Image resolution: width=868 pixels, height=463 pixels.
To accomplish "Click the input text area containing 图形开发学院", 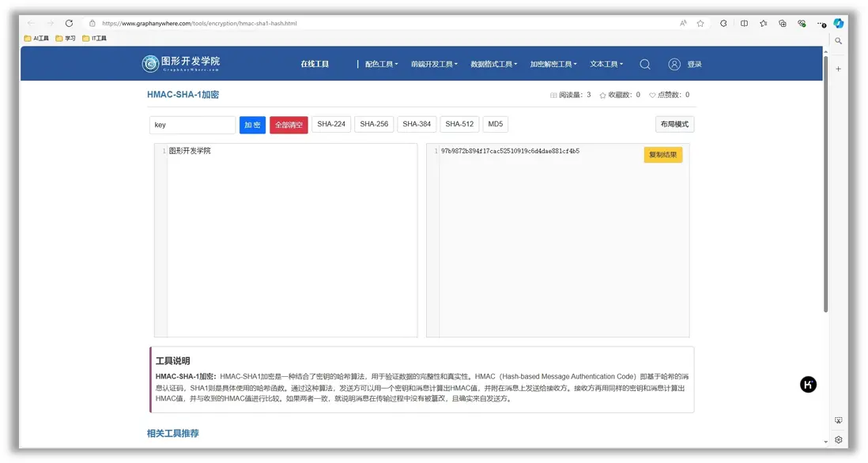I will 285,240.
